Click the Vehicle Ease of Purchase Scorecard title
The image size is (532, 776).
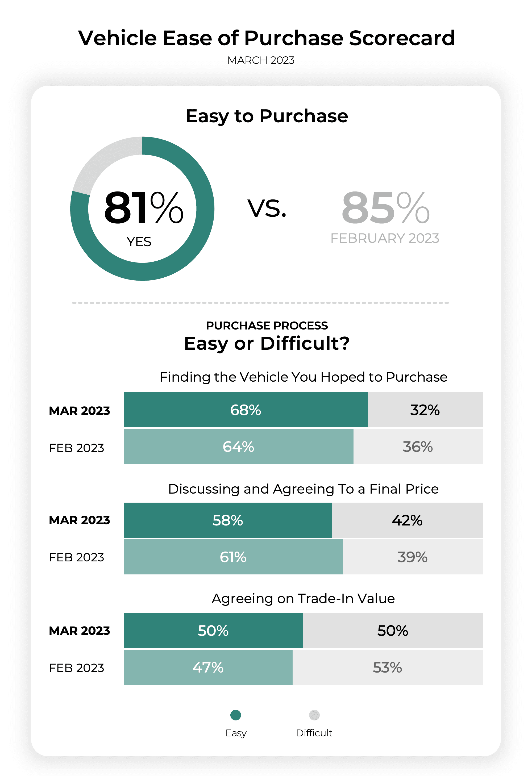(266, 38)
